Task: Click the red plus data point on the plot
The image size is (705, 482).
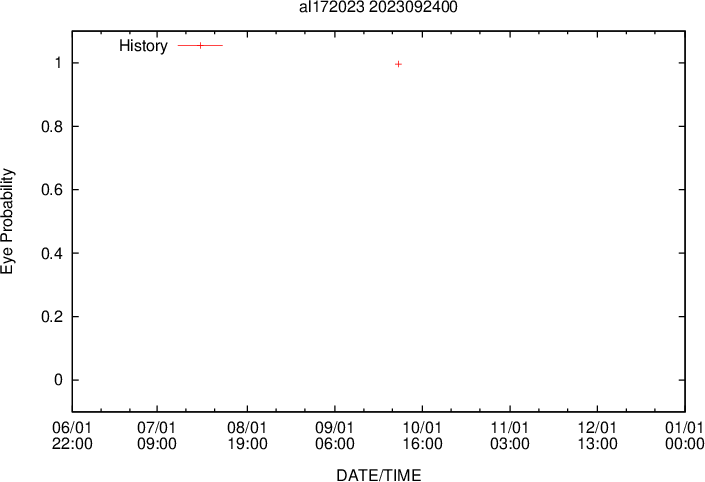Action: [x=398, y=64]
